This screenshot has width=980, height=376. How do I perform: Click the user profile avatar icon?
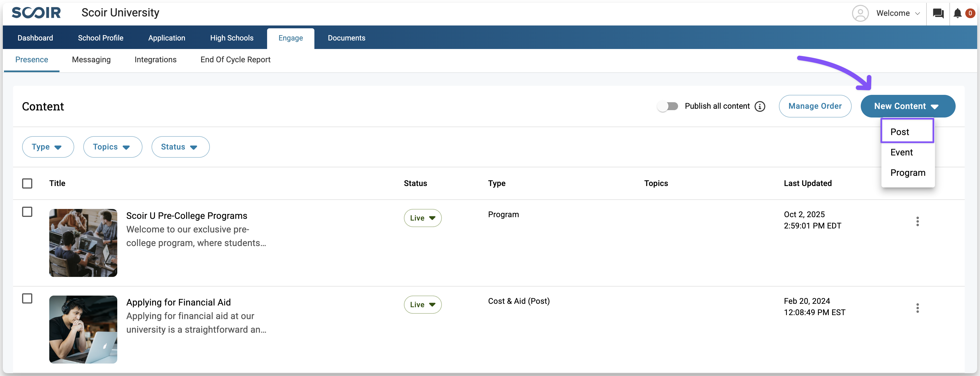(860, 13)
